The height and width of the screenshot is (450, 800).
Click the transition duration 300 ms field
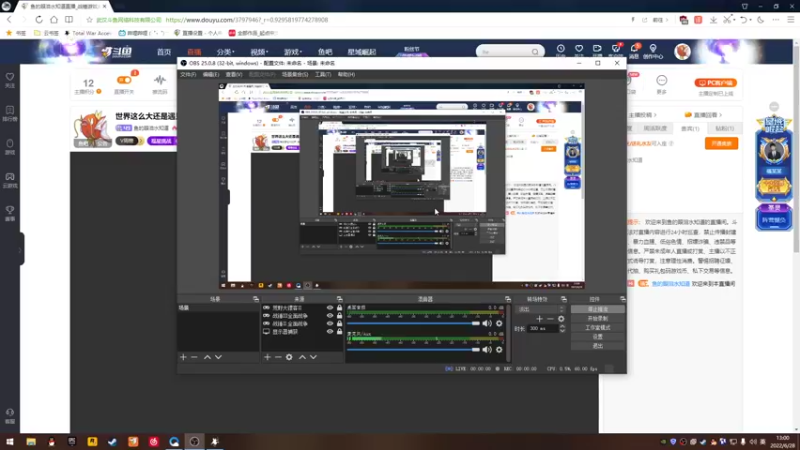tap(543, 329)
